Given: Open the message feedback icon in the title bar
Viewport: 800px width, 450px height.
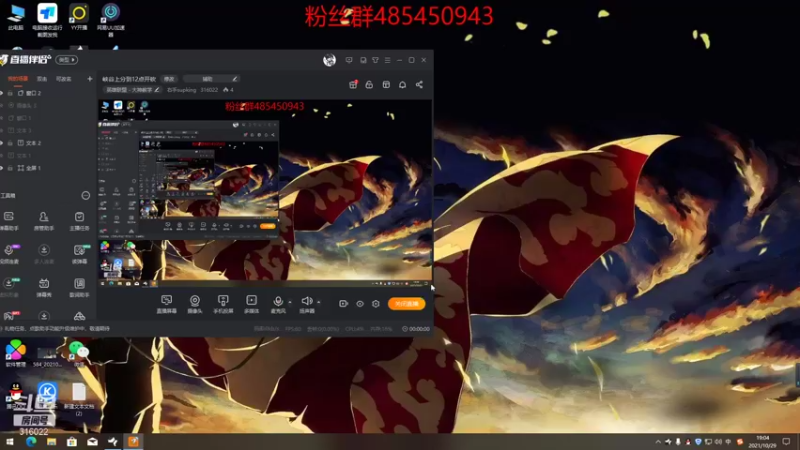Looking at the screenshot, I should (349, 60).
